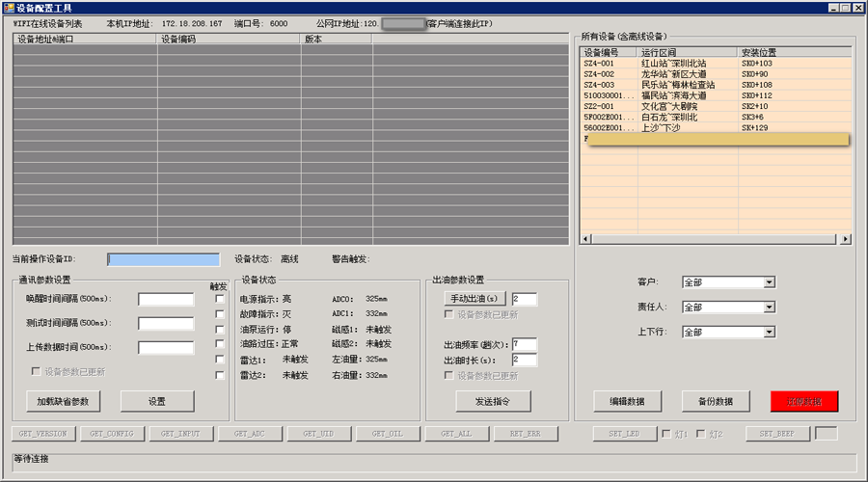Click the 备份数据 button
The height and width of the screenshot is (482, 868).
pos(715,401)
